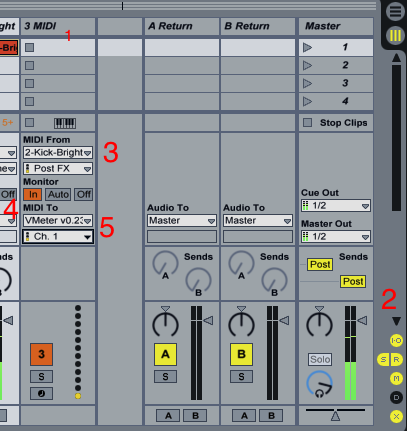Screen dimensions: 407x431
Task: Solo the 3 MIDI track
Action: point(41,377)
